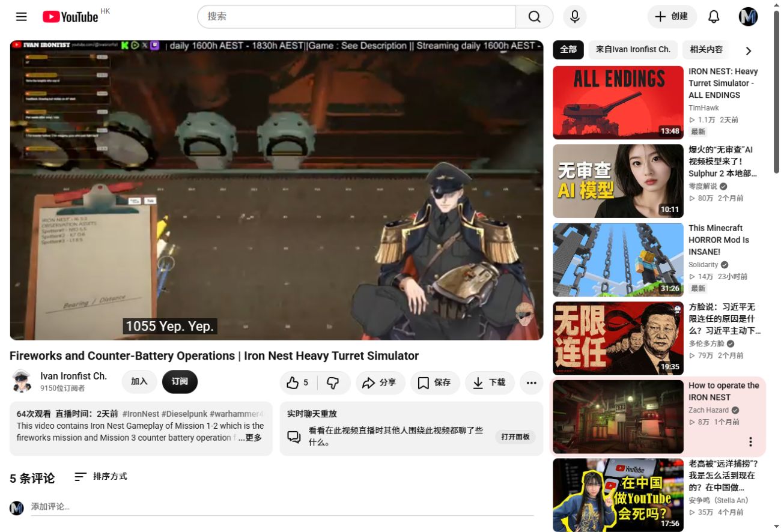781x532 pixels.
Task: Expand description with 更多
Action: (x=254, y=438)
